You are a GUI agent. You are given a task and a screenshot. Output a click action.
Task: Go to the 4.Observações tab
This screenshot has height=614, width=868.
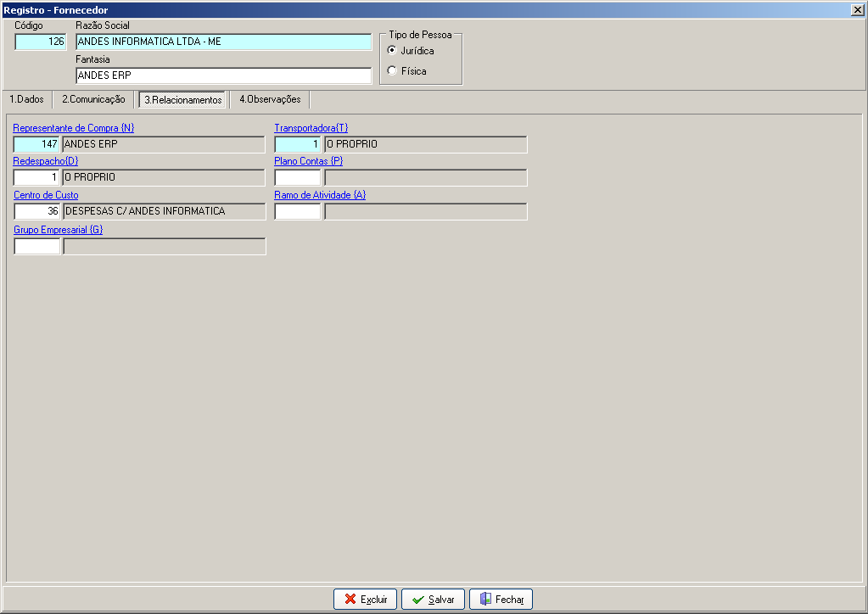[270, 99]
